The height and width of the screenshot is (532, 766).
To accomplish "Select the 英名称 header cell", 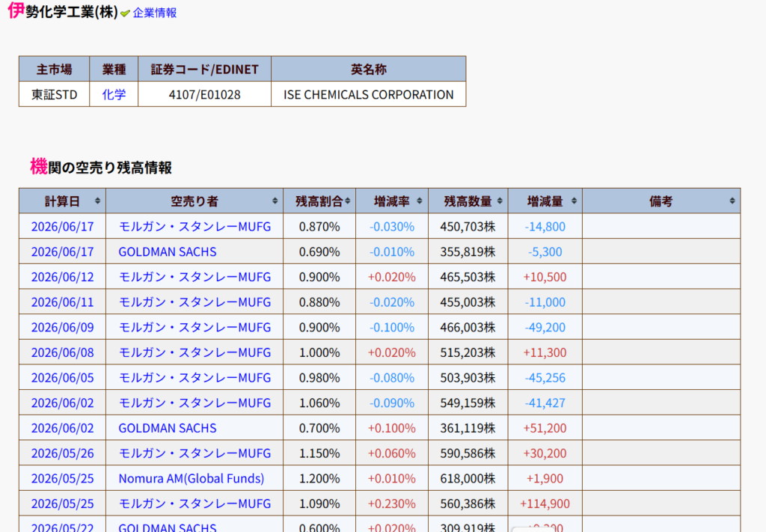I will point(368,69).
